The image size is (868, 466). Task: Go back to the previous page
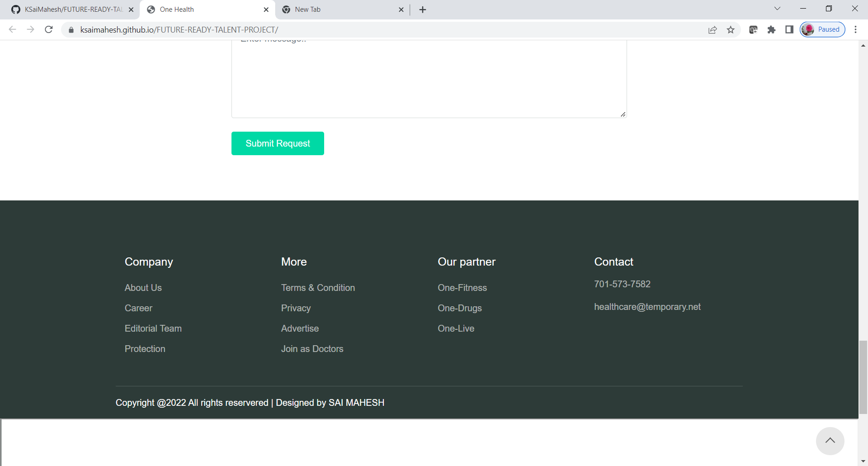click(x=13, y=29)
